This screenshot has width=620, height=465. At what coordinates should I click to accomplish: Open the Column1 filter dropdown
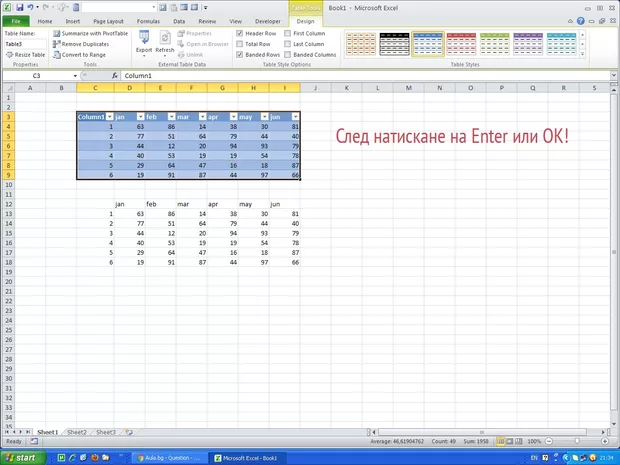(110, 117)
